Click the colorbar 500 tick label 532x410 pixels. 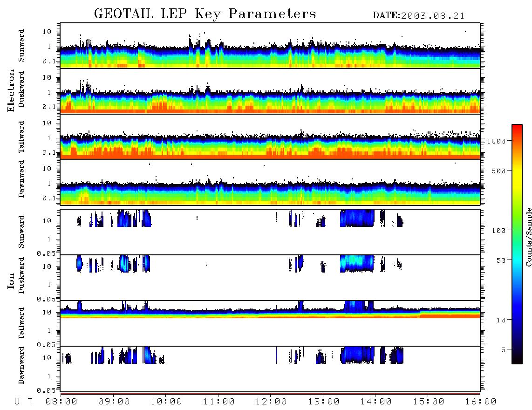(x=499, y=171)
